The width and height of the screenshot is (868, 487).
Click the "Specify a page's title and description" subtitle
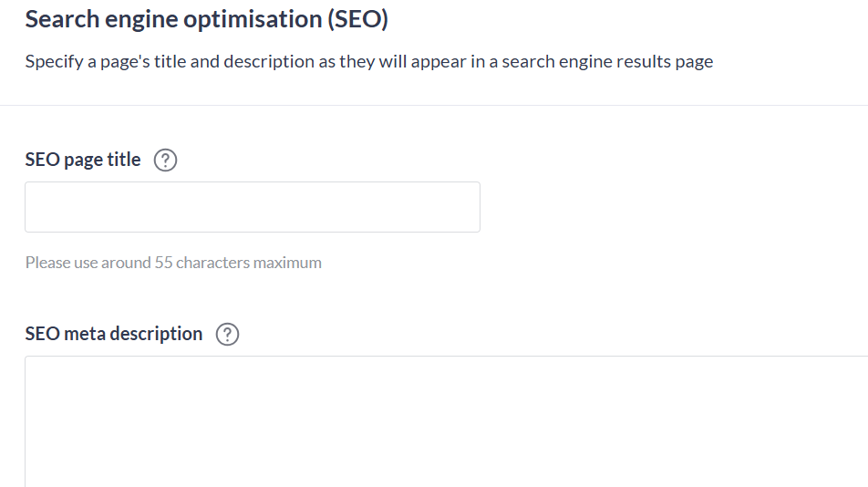[x=368, y=62]
